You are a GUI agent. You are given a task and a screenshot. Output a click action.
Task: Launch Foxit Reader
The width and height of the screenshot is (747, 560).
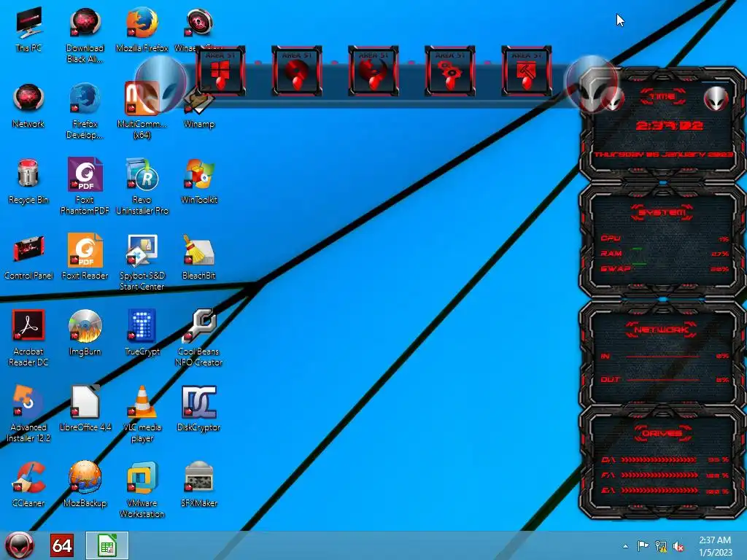click(85, 257)
